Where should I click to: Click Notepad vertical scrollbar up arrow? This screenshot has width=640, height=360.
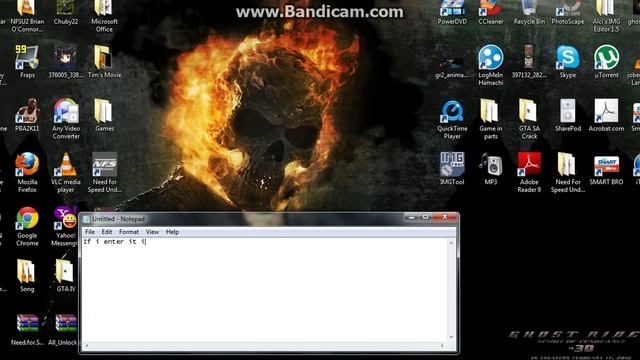[451, 243]
